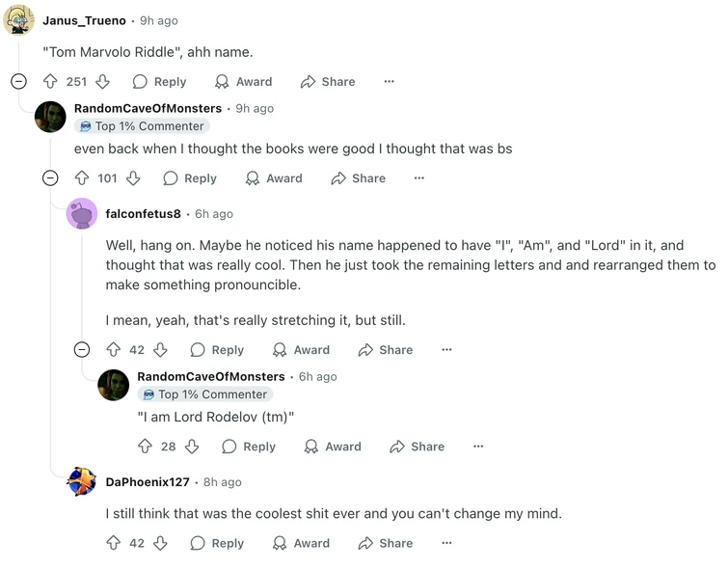Open more options on Janus_Trueno's comment
This screenshot has height=570, width=728.
389,82
